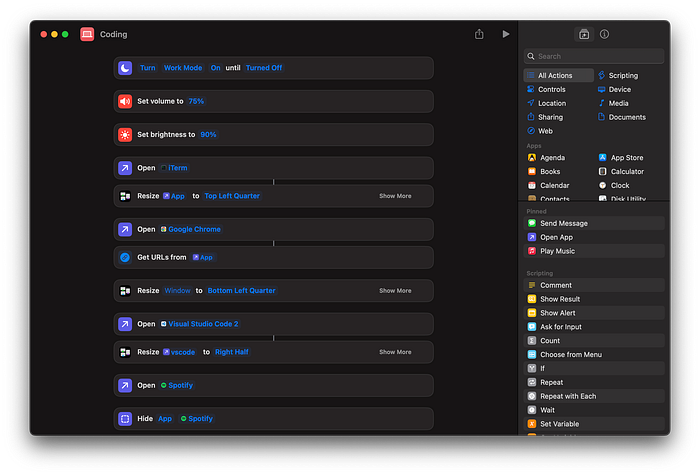Viewport: 700px width, 475px height.
Task: Click the Hide App action icon
Action: 125,418
